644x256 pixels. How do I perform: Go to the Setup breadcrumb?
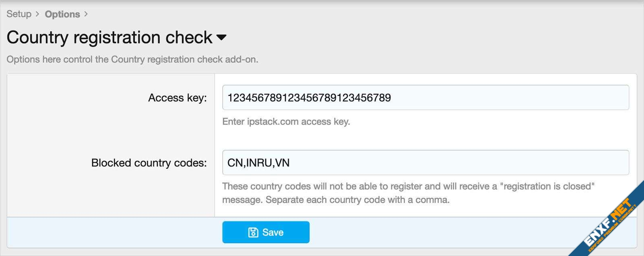tap(19, 14)
